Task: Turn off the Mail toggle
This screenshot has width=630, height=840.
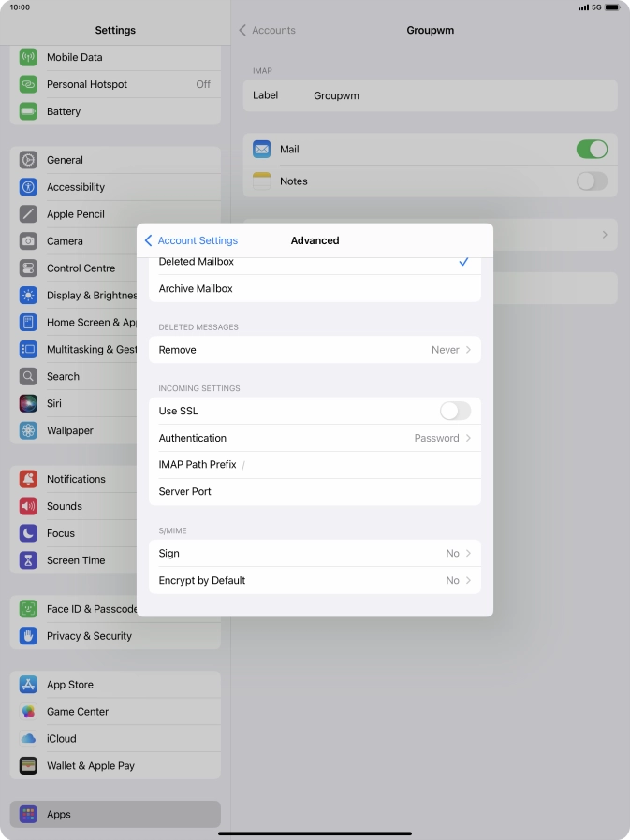Action: [x=591, y=150]
